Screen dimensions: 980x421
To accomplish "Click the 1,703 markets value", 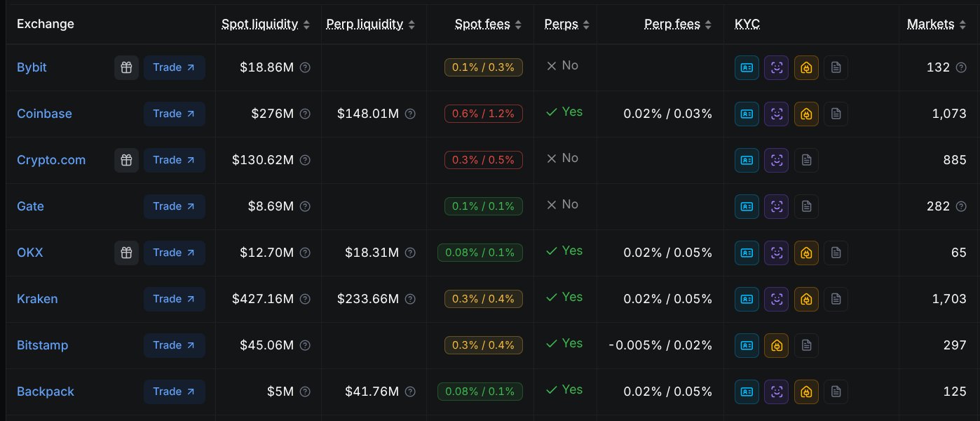I will tap(949, 299).
